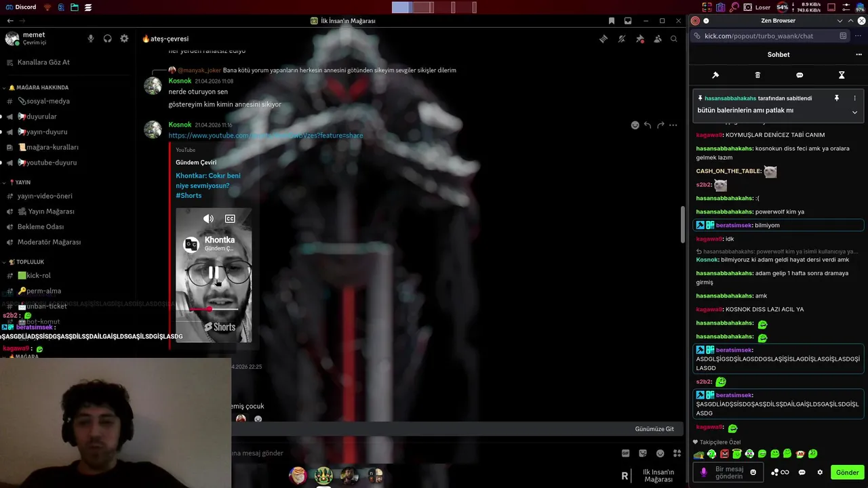Unpin the pinned message with the pin icon
The width and height of the screenshot is (868, 488).
click(x=837, y=98)
